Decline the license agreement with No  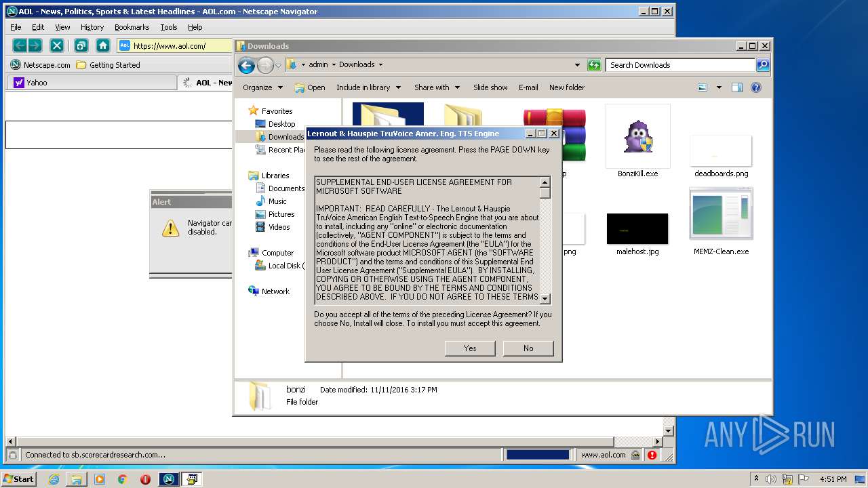[x=528, y=348]
